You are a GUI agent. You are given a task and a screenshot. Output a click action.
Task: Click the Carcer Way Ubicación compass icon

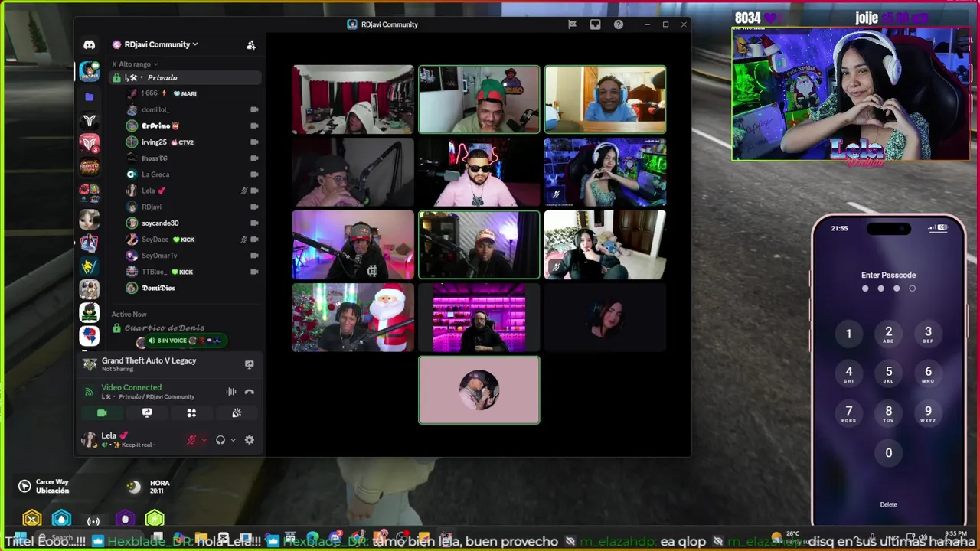(24, 486)
